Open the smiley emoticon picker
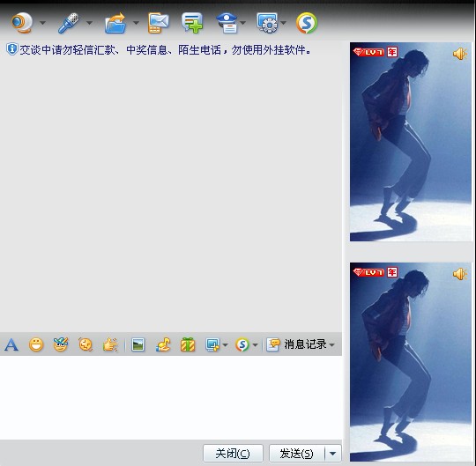476x466 pixels. click(x=36, y=344)
